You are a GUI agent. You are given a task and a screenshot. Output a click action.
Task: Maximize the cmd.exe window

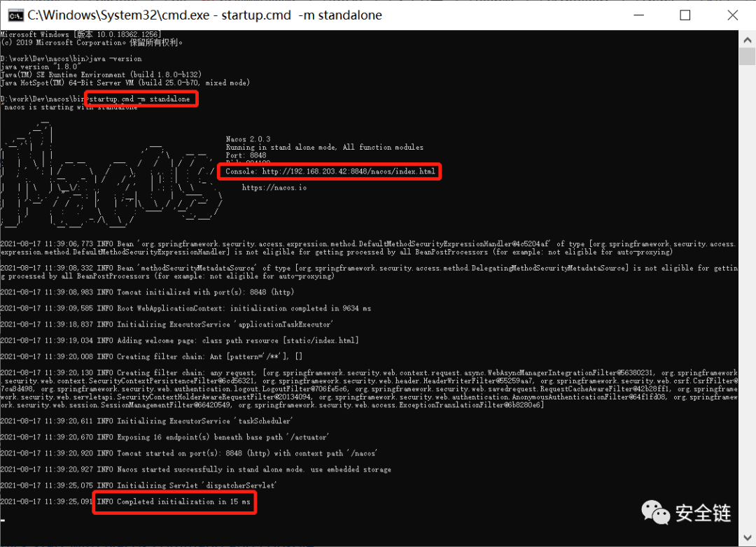[x=685, y=15]
